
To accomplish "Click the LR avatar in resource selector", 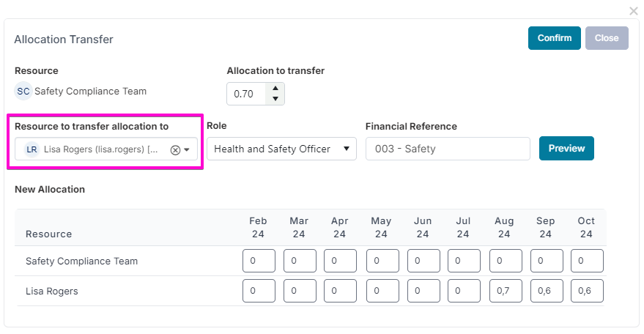I will click(32, 149).
